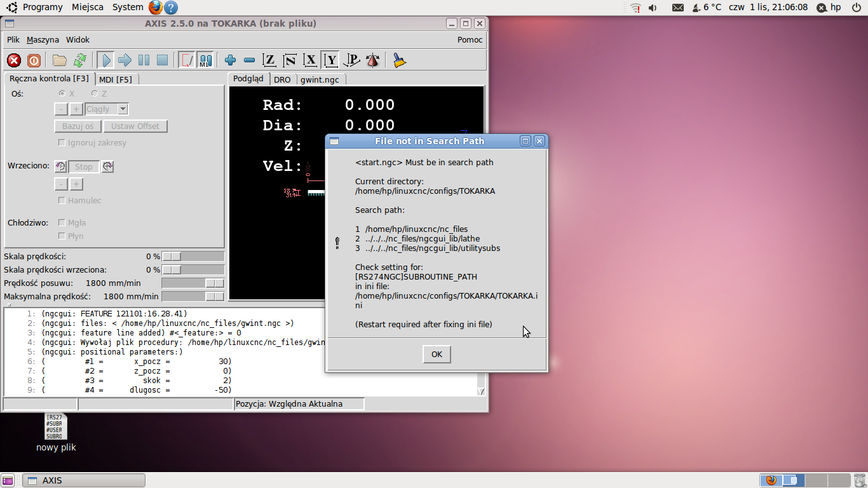Viewport: 868px width, 488px height.
Task: Increase spindle speed plus button
Action: pyautogui.click(x=76, y=184)
